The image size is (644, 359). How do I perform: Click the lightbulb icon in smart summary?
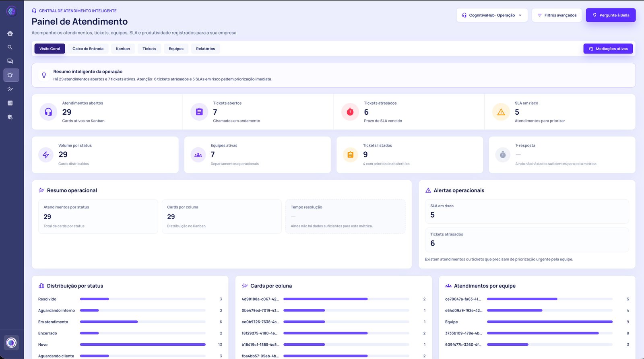[44, 75]
